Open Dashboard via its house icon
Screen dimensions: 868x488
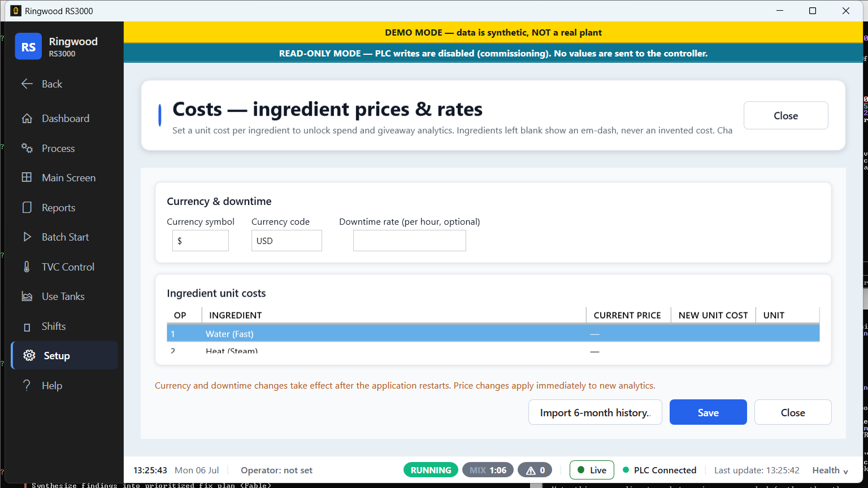point(27,119)
